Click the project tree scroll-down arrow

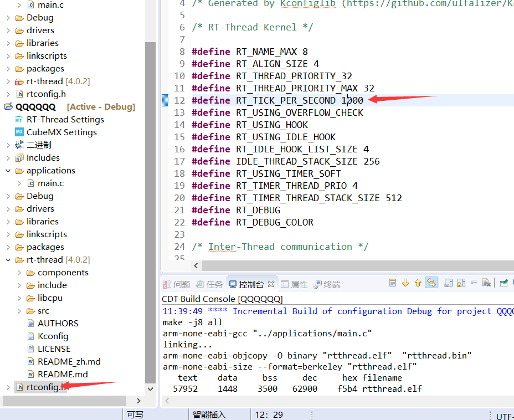pyautogui.click(x=150, y=389)
